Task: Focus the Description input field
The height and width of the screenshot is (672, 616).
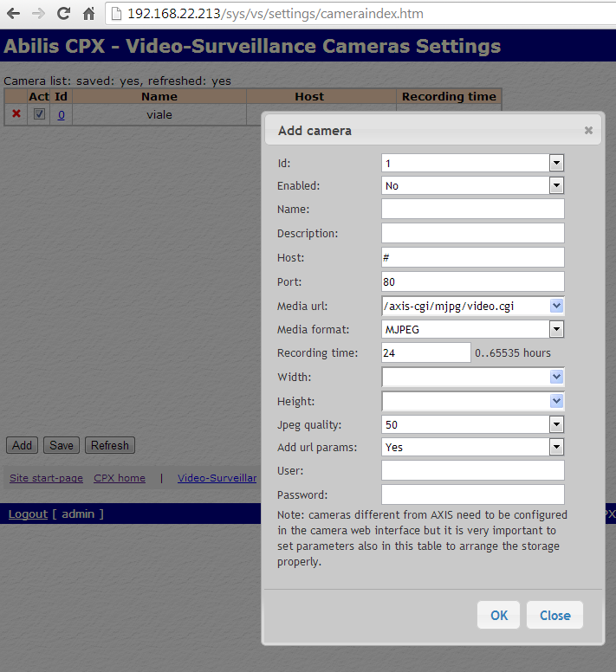Action: 473,233
